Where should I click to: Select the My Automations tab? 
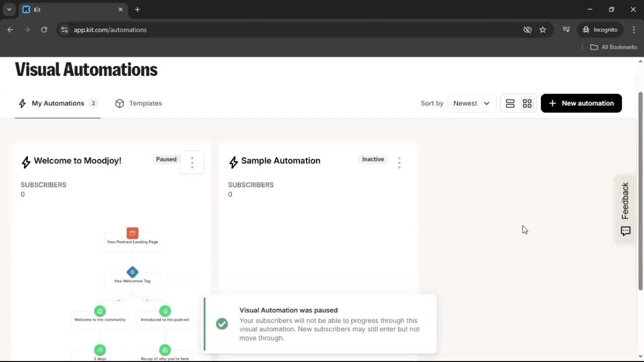pyautogui.click(x=57, y=103)
